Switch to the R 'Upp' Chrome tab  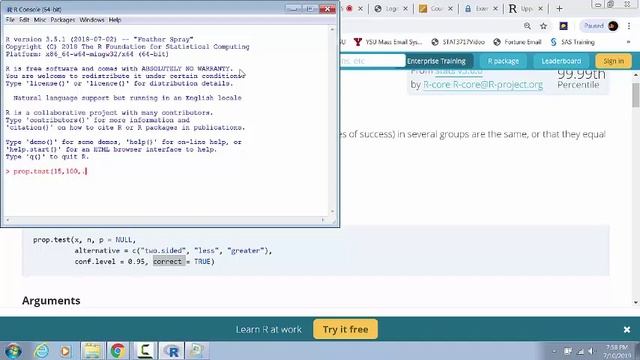pyautogui.click(x=521, y=9)
